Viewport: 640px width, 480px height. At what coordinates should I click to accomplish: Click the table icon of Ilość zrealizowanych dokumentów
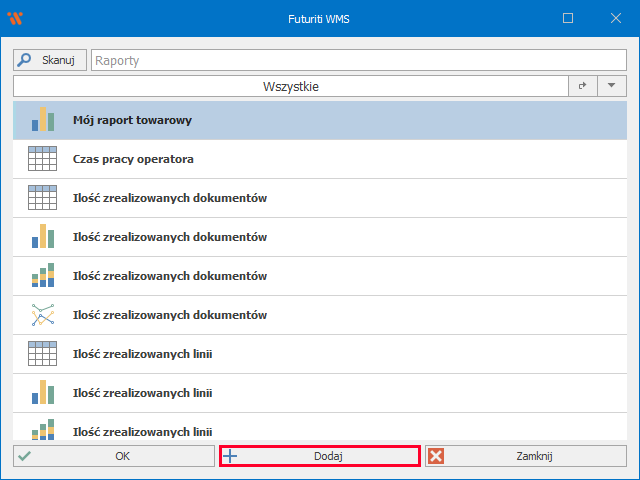point(42,198)
